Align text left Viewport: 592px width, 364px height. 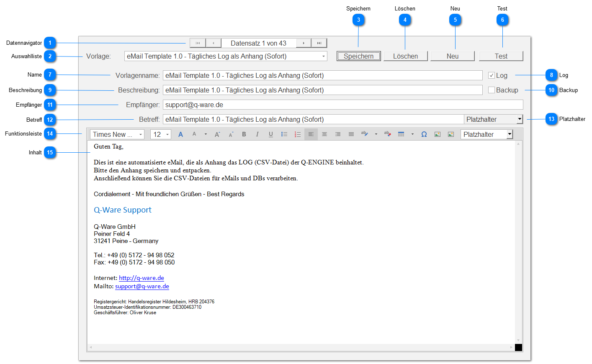311,134
